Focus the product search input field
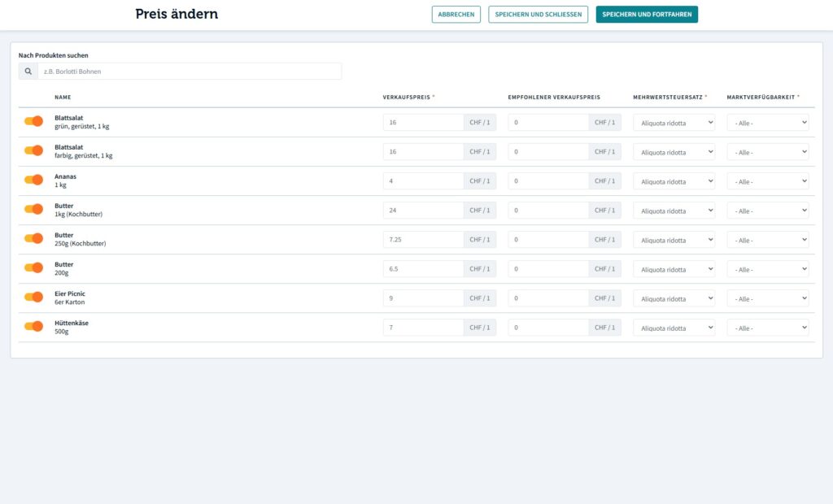The image size is (833, 504). [x=189, y=72]
